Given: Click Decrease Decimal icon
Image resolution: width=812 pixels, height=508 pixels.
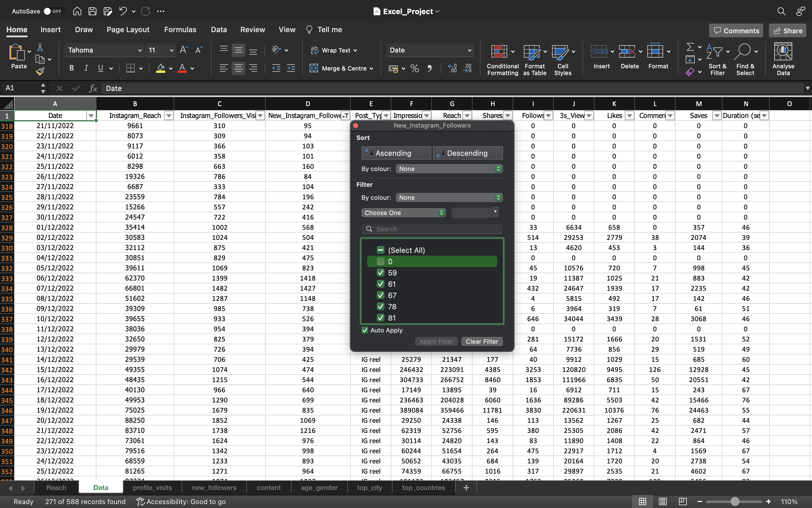Looking at the screenshot, I should click(x=467, y=69).
